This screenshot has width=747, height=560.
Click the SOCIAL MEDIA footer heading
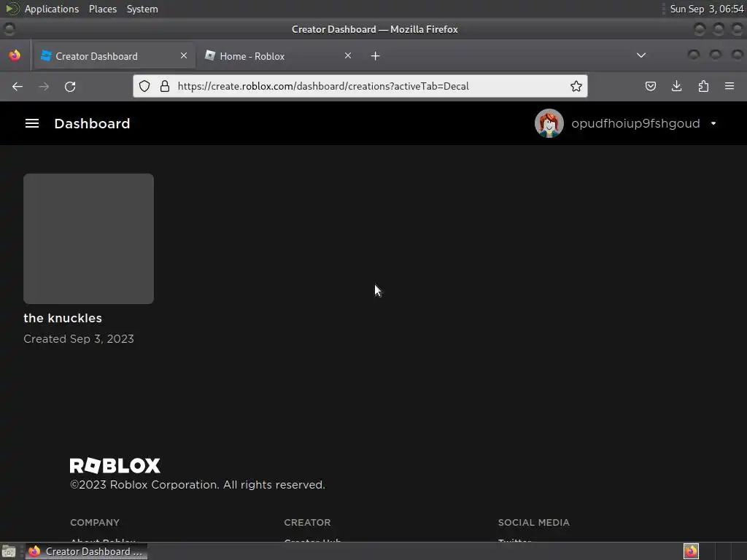tap(533, 522)
